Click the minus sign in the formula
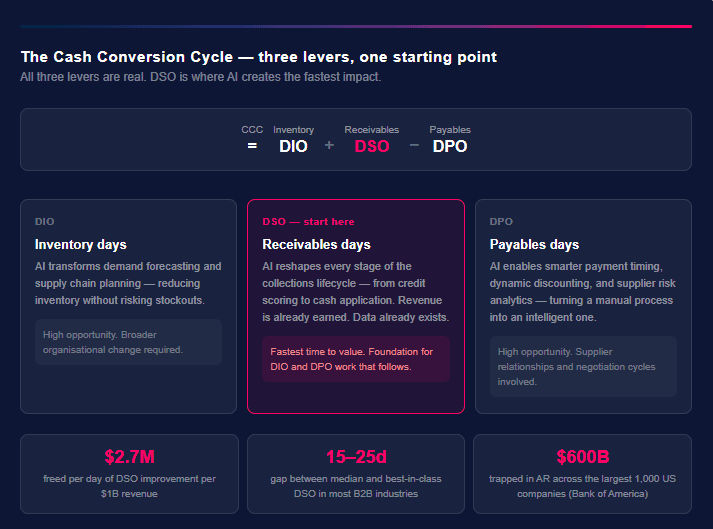This screenshot has width=713, height=529. coord(414,146)
